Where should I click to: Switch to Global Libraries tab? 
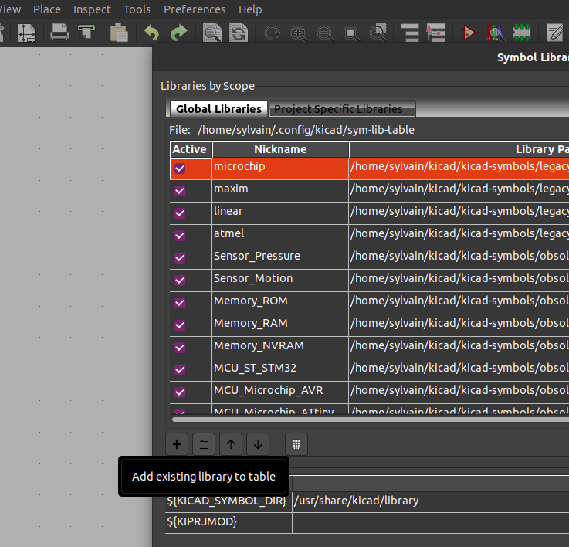tap(219, 109)
